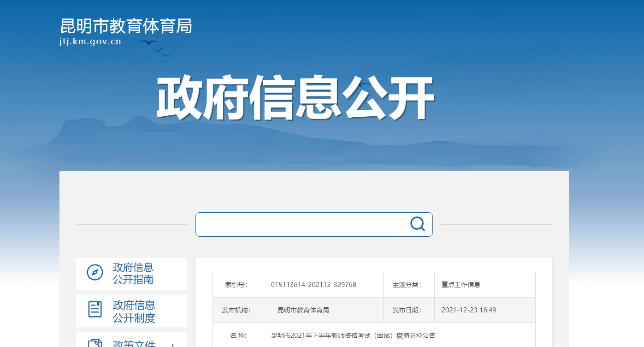
Task: Click the large 政府信息公开 banner heading
Action: click(295, 98)
